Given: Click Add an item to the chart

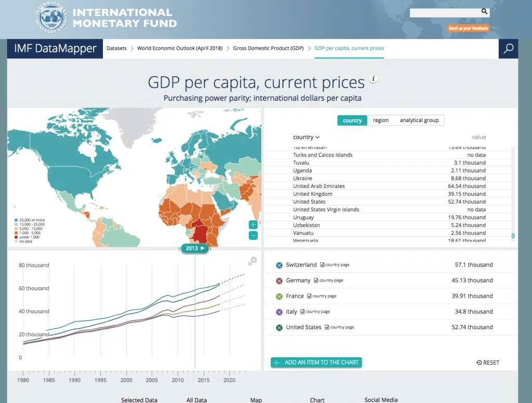Looking at the screenshot, I should pos(316,362).
